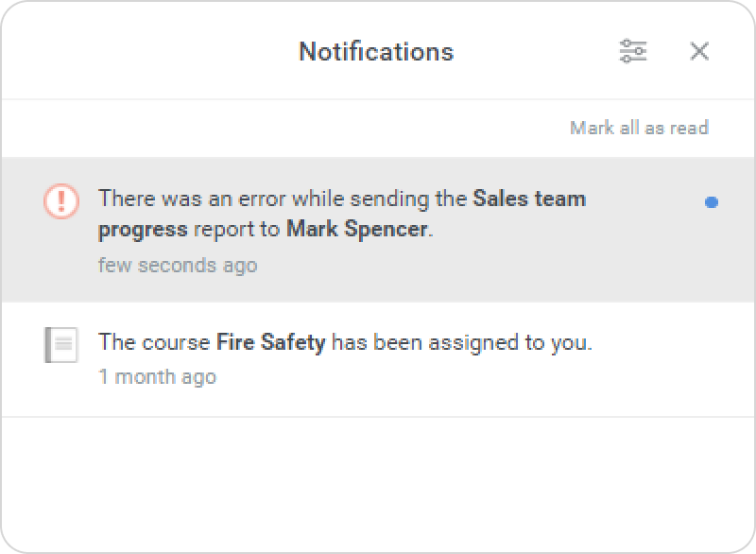Open notification settings sliders icon
This screenshot has height=554, width=756.
point(633,51)
